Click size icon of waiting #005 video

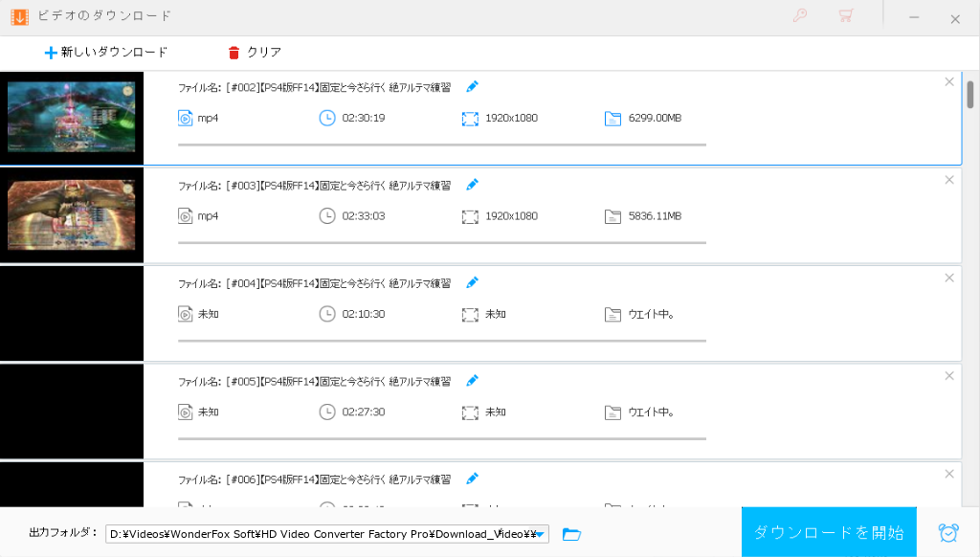(612, 412)
